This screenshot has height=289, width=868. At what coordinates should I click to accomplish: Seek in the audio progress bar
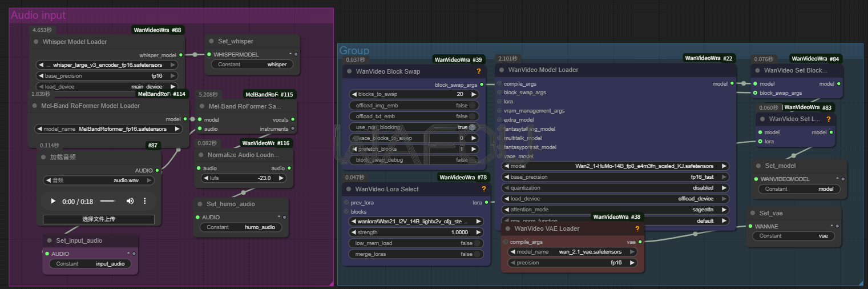point(108,201)
